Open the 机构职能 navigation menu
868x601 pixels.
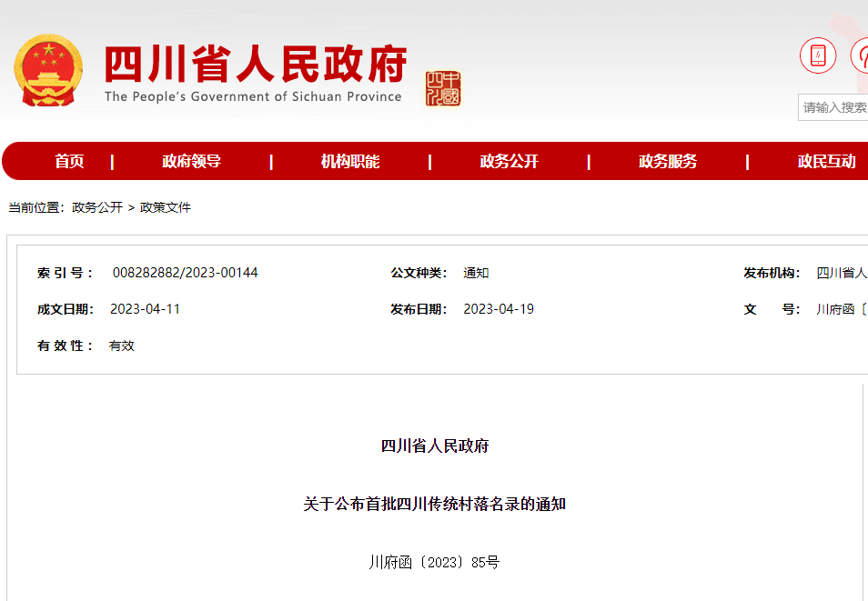click(354, 161)
